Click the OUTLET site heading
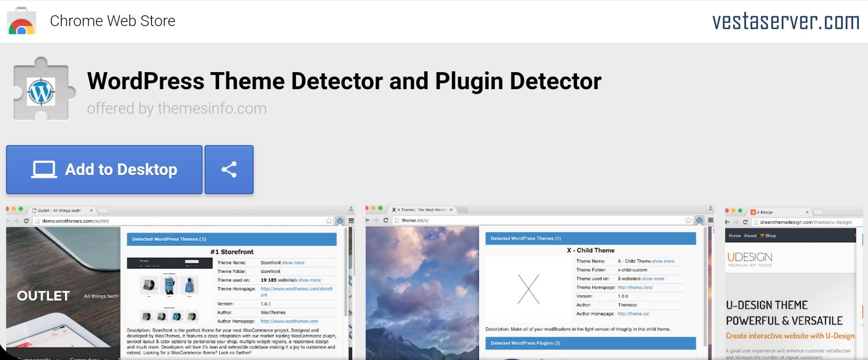Image resolution: width=868 pixels, height=360 pixels. [x=43, y=296]
